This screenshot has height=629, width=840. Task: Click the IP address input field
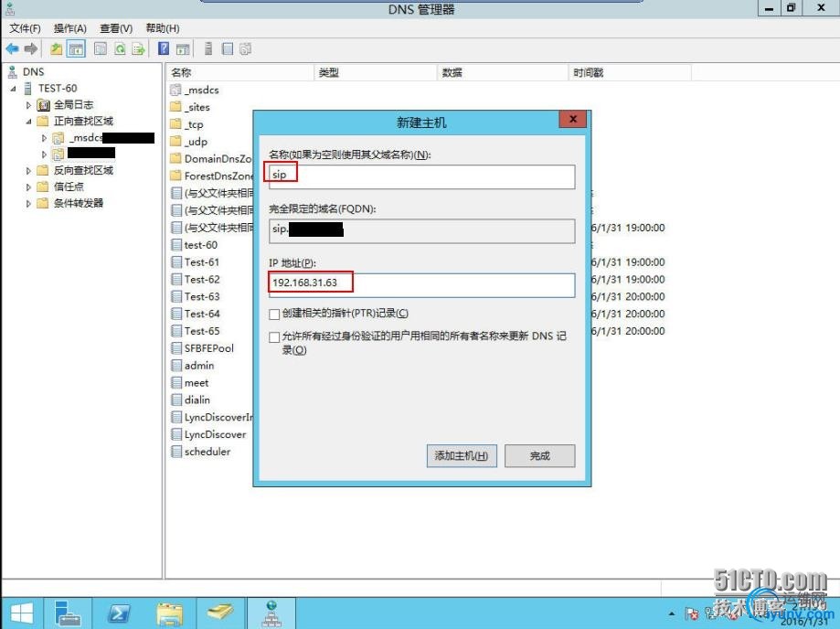(421, 285)
